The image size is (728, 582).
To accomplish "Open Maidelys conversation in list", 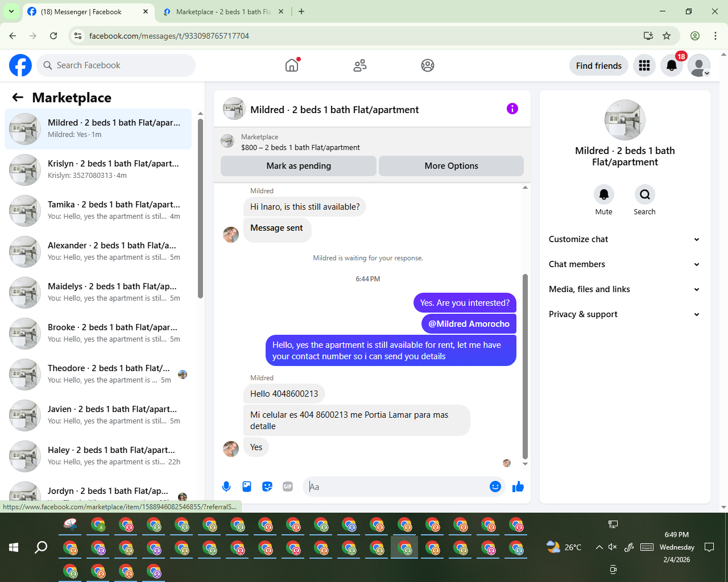I will tap(98, 293).
